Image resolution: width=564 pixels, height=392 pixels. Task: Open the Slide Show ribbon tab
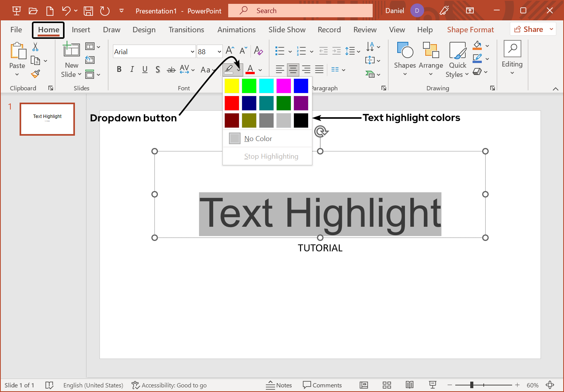pyautogui.click(x=287, y=30)
